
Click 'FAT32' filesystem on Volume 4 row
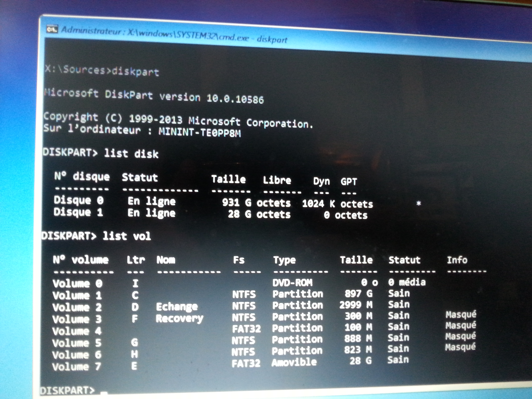(246, 329)
